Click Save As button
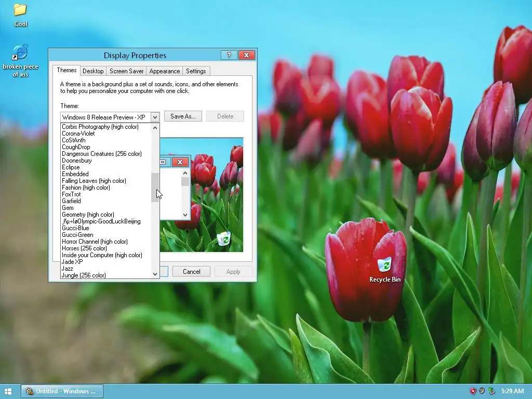 pyautogui.click(x=183, y=116)
